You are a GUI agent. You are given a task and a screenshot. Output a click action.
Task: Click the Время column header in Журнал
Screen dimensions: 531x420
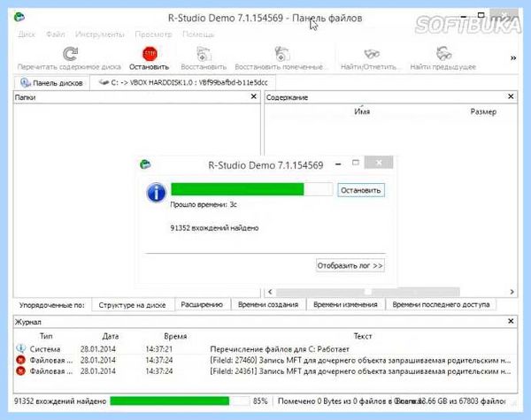coord(175,336)
